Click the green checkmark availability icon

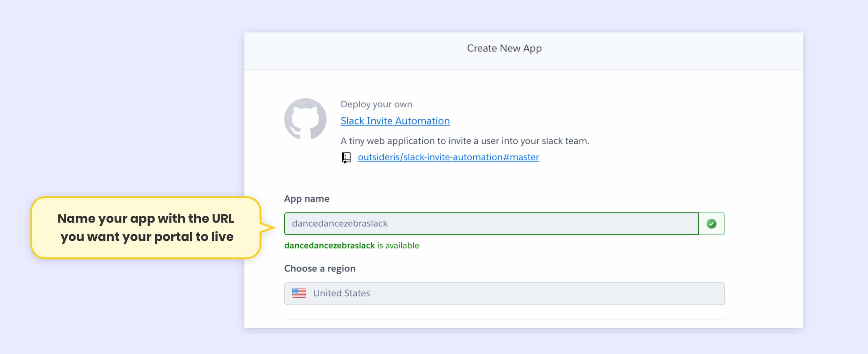point(711,223)
